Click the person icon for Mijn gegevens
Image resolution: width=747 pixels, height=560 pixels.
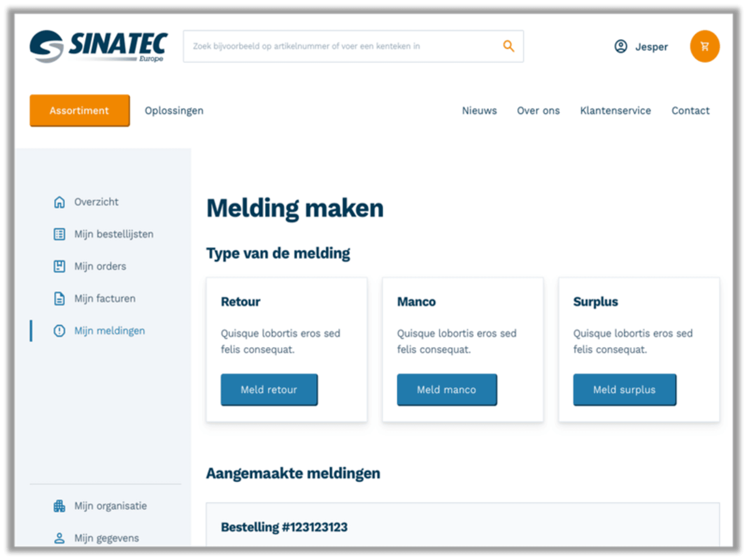tap(59, 538)
